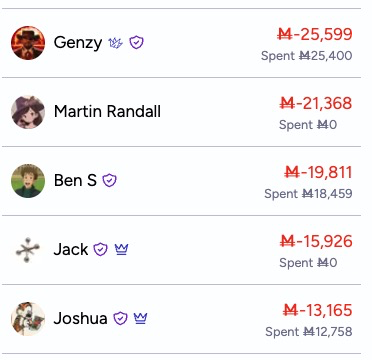This screenshot has height=360, width=372.
Task: Click Genzy's cowboy avatar picture
Action: point(28,43)
